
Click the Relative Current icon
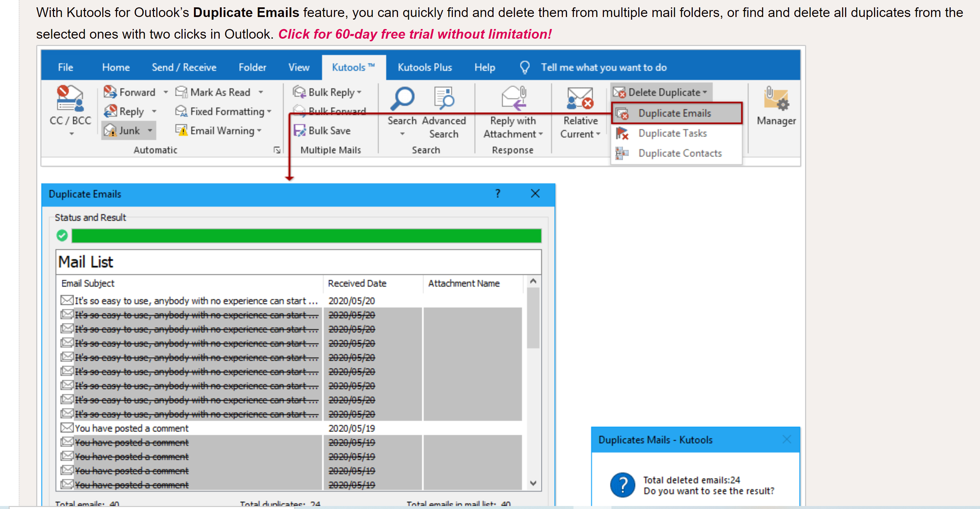[580, 98]
